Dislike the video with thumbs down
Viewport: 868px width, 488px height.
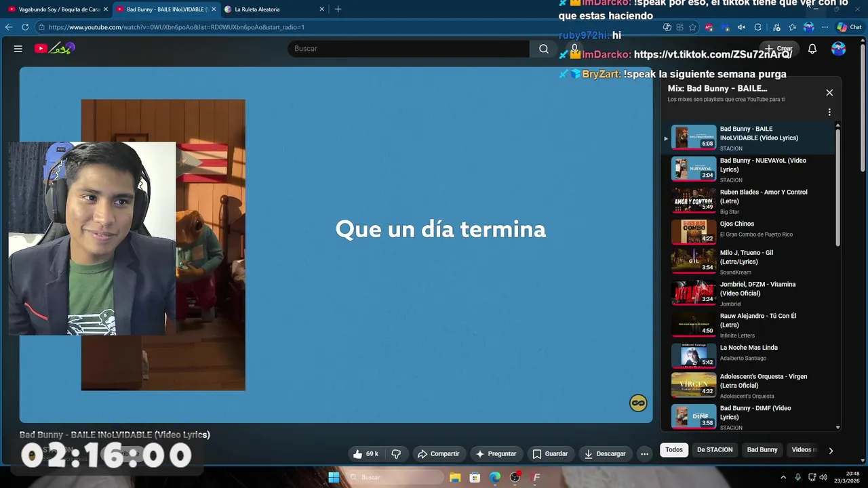397,454
